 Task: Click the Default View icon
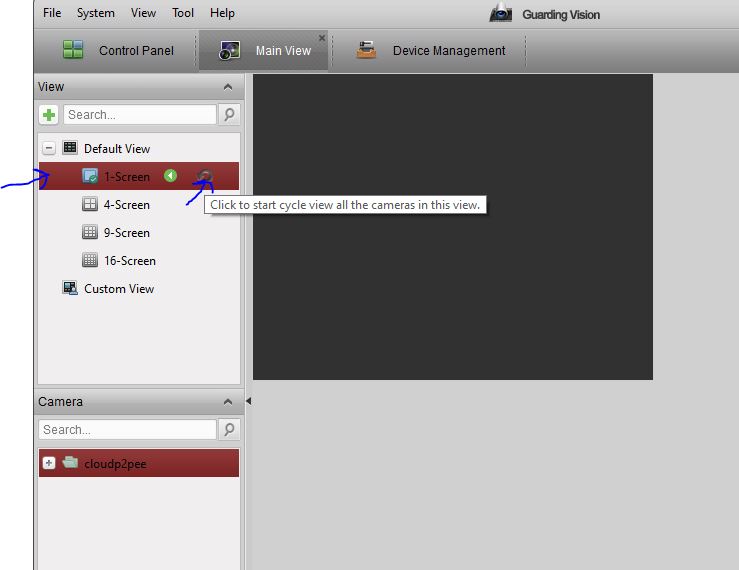70,148
